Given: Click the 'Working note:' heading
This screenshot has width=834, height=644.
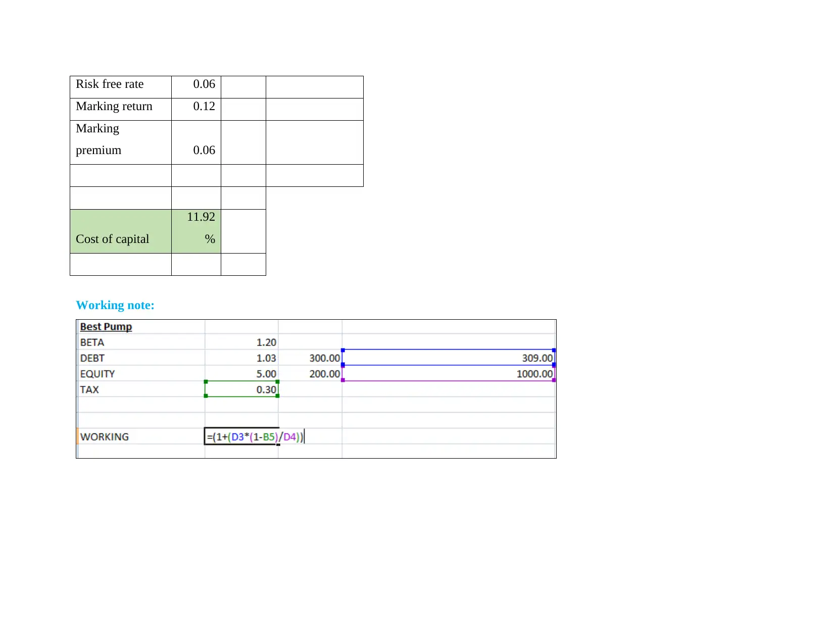Looking at the screenshot, I should tap(115, 305).
